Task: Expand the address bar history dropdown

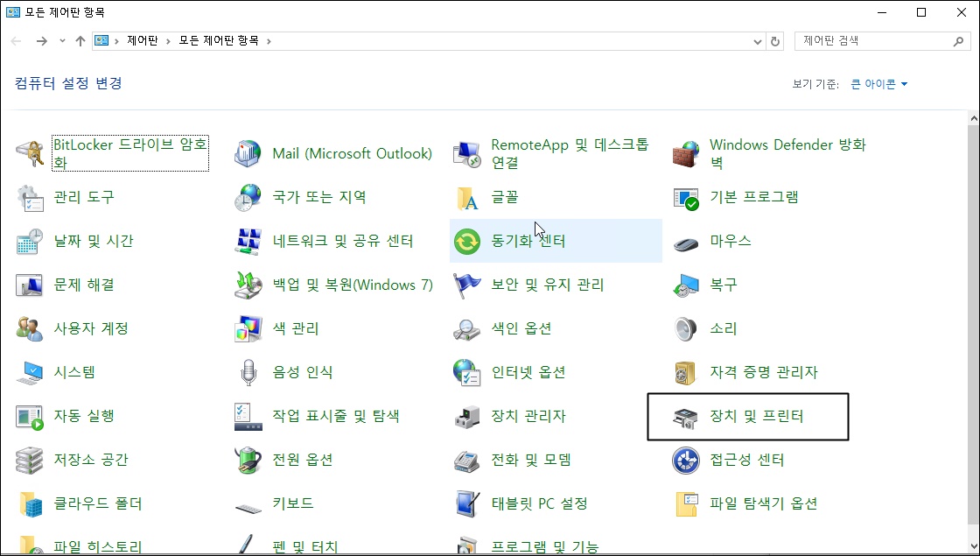Action: (x=757, y=40)
